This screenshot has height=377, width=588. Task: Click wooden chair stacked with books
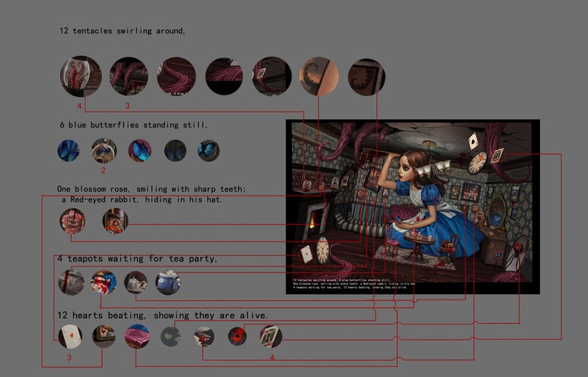(x=450, y=247)
